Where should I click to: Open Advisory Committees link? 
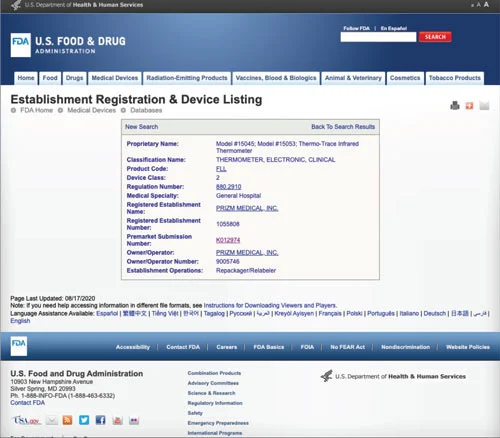pos(213,383)
